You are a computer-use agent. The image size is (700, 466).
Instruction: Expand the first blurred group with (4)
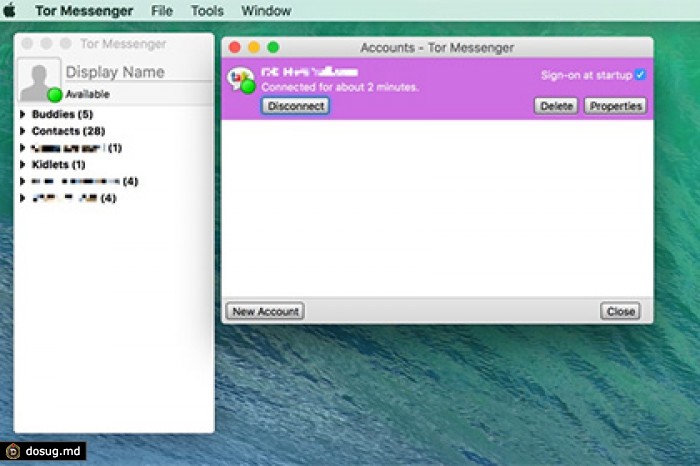[x=23, y=181]
